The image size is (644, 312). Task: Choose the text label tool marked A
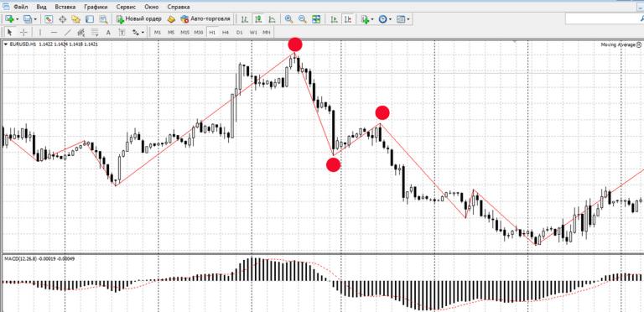tap(108, 33)
